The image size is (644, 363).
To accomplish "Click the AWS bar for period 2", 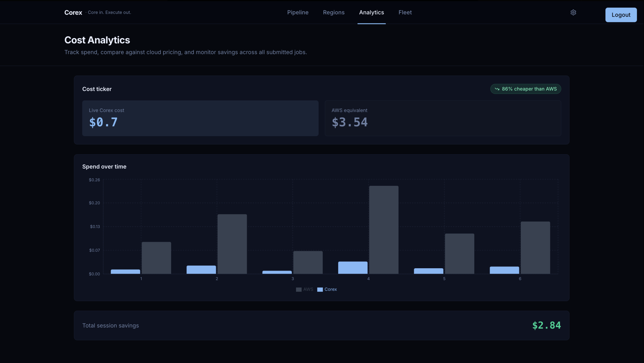I will pos(232,244).
